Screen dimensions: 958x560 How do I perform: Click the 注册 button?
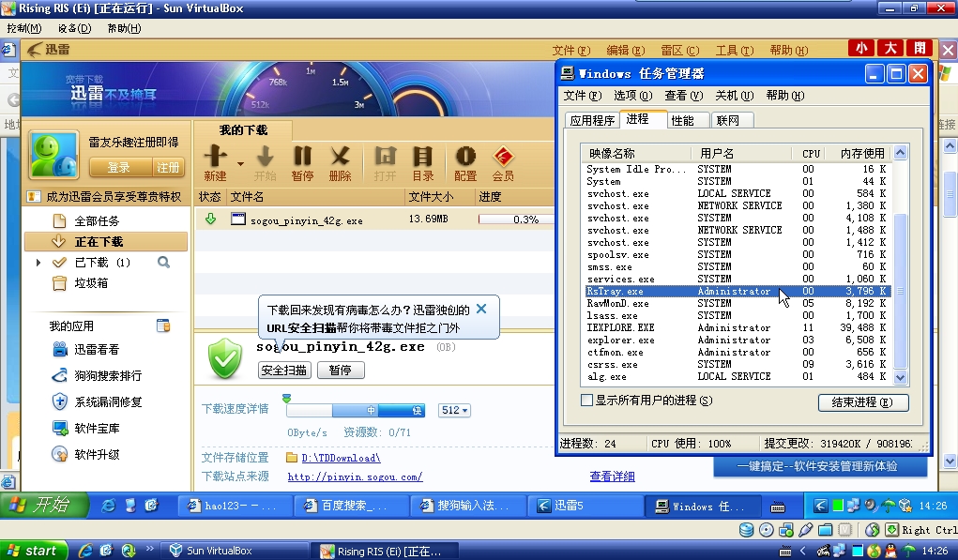[167, 167]
